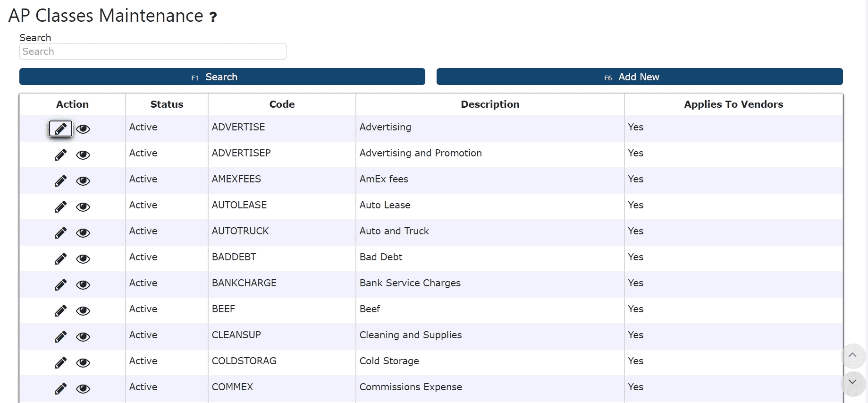Viewport: 868px width, 403px height.
Task: Click the Action column header
Action: click(72, 104)
